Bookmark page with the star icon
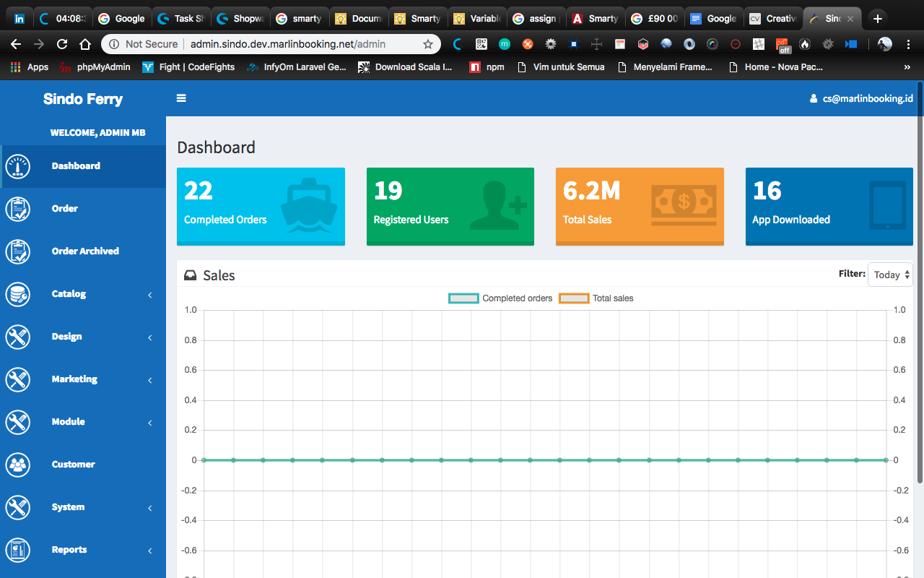The height and width of the screenshot is (578, 924). click(x=427, y=44)
